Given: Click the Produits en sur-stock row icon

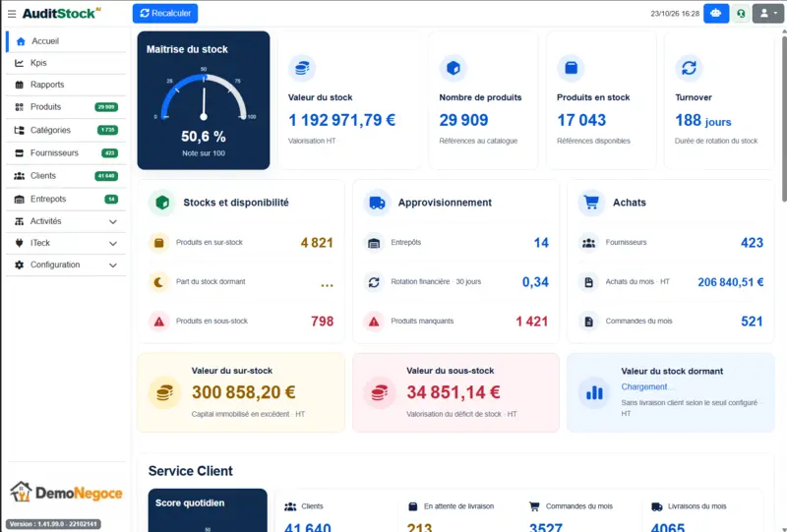Looking at the screenshot, I should tap(159, 243).
